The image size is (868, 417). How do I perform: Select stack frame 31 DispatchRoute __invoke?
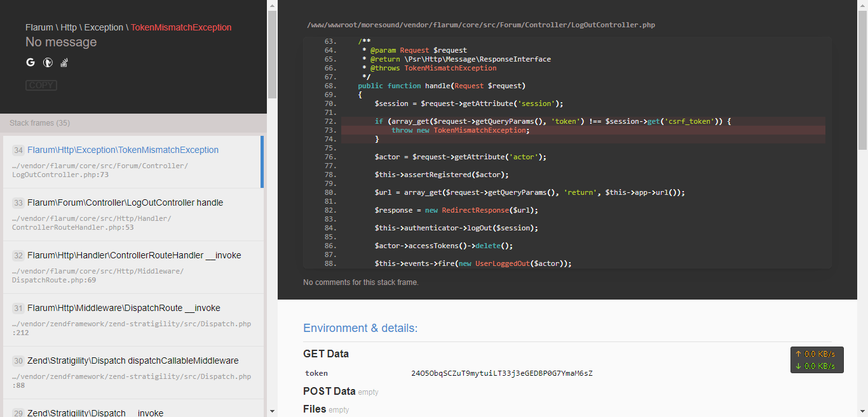click(x=133, y=319)
